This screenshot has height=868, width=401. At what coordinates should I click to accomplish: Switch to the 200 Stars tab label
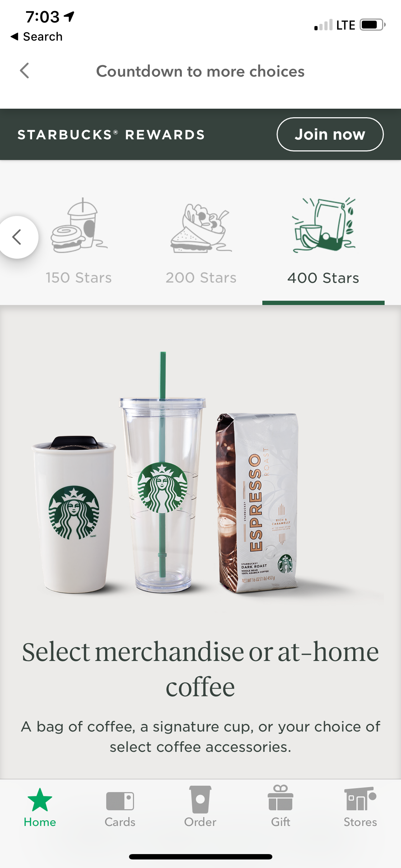201,278
